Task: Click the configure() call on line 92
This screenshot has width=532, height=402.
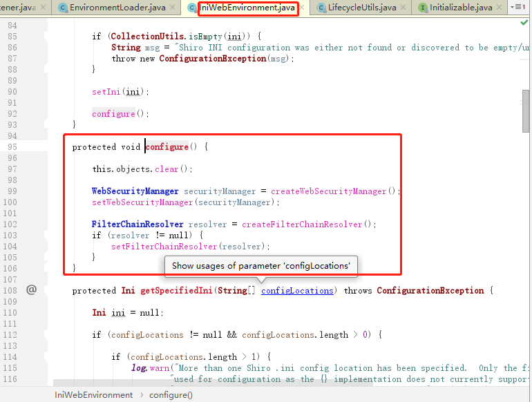Action: 114,114
